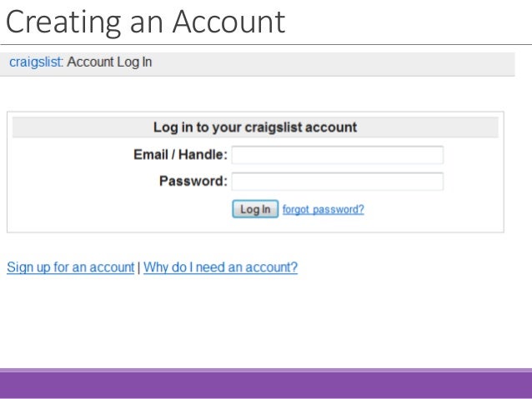Open the craigslist link in the header
Image resolution: width=532 pixels, height=399 pixels.
tap(35, 62)
